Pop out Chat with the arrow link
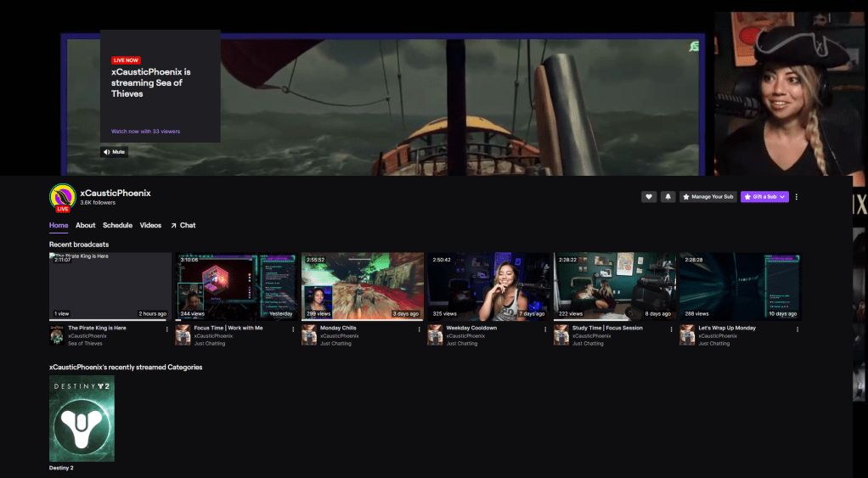Viewport: 868px width, 478px height. click(x=183, y=226)
